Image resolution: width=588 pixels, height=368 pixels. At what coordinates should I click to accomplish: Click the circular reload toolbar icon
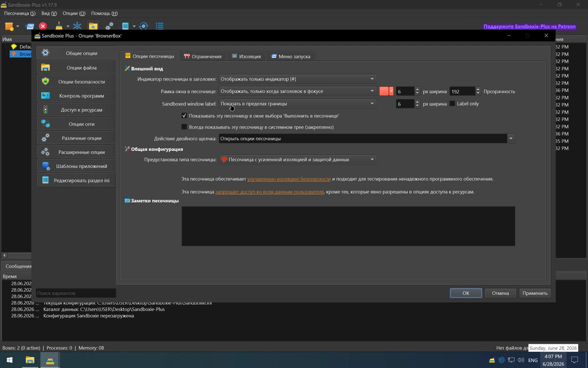(x=144, y=26)
